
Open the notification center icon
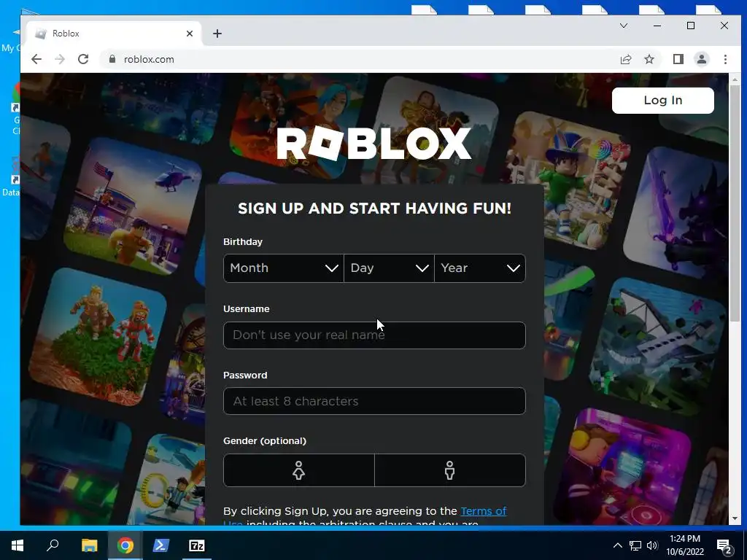pyautogui.click(x=724, y=546)
